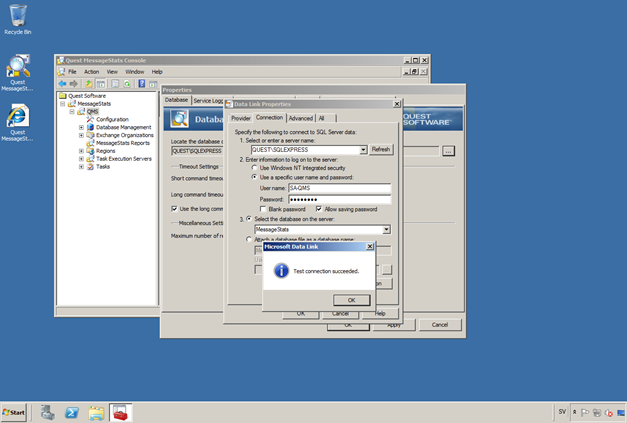Open the MessageStats database dropdown arrow
Screen dimensions: 627x423
click(386, 229)
